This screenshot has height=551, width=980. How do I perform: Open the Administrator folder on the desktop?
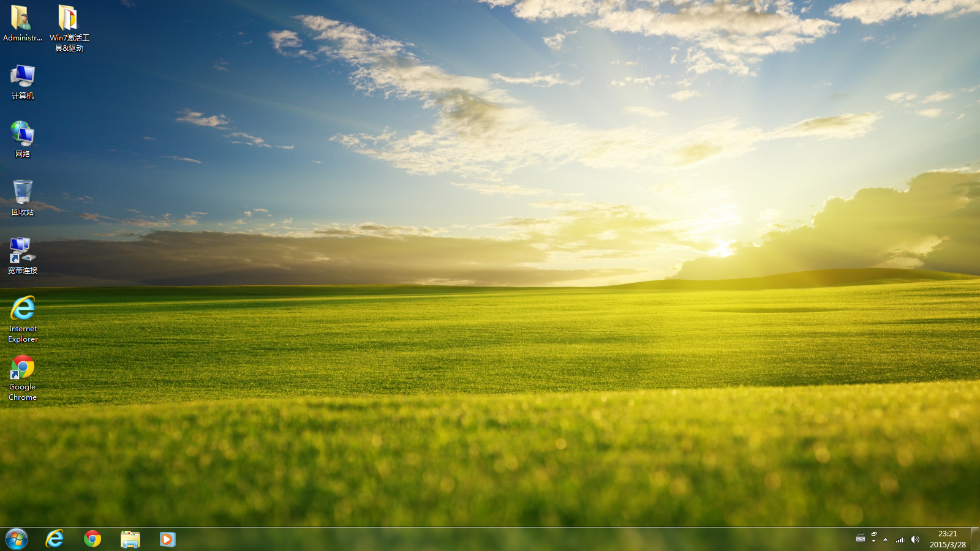(22, 18)
